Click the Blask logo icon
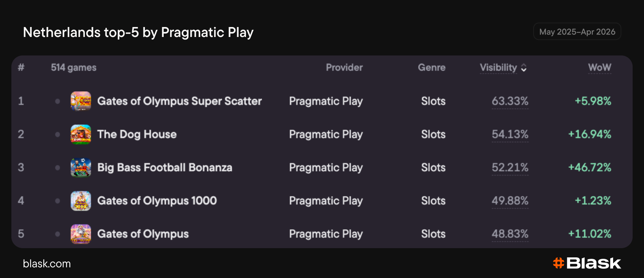The image size is (644, 278). (x=558, y=263)
